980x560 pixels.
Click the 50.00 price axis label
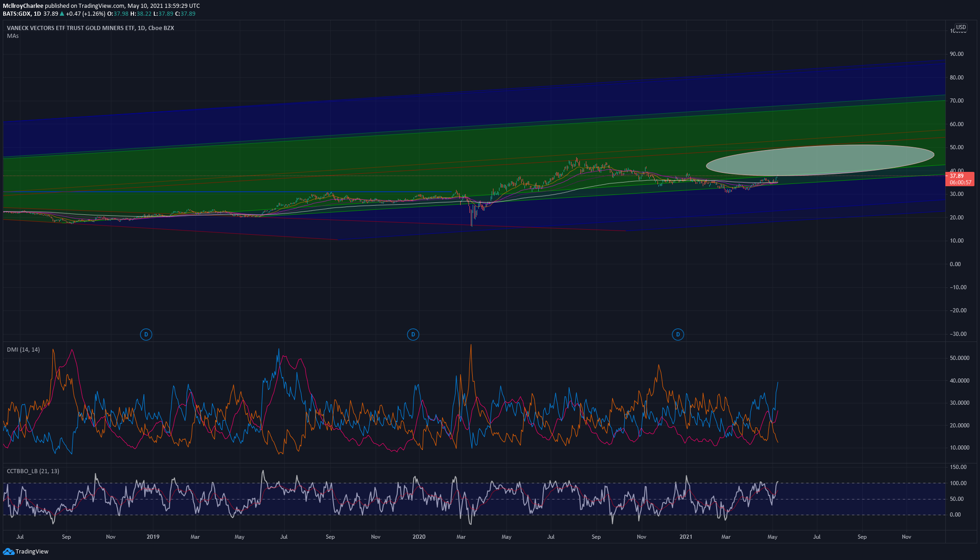point(956,147)
